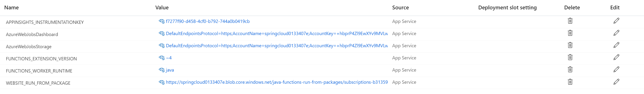Viewport: 644px width, 94px height.
Task: Click trash icon for FUNCTIONS_EXTENSION_VERSION
Action: [x=570, y=57]
